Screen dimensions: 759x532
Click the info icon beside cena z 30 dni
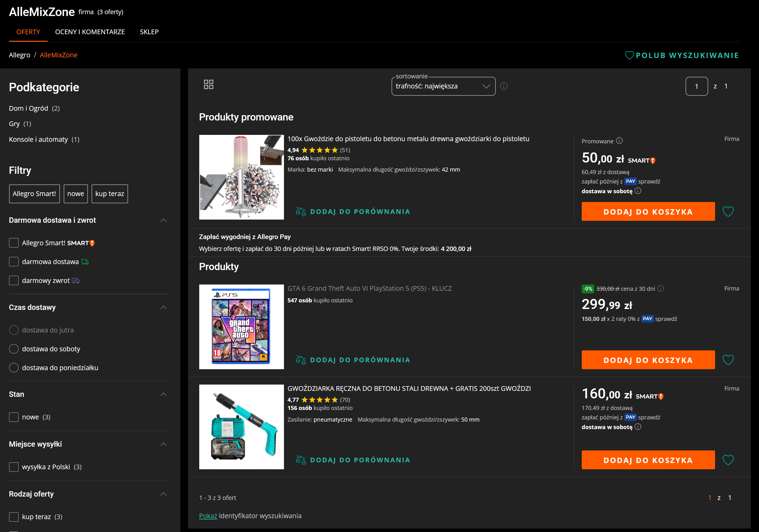point(660,289)
